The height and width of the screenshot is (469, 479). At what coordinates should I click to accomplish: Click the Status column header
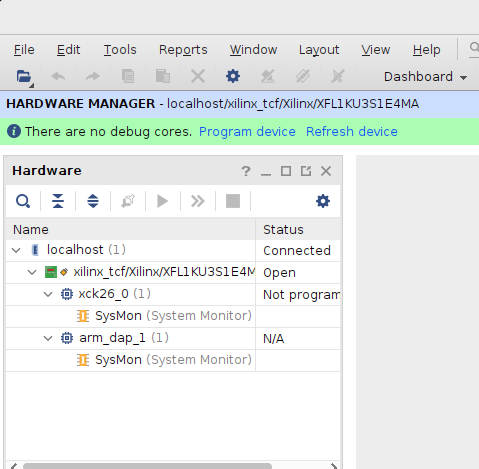tap(298, 230)
